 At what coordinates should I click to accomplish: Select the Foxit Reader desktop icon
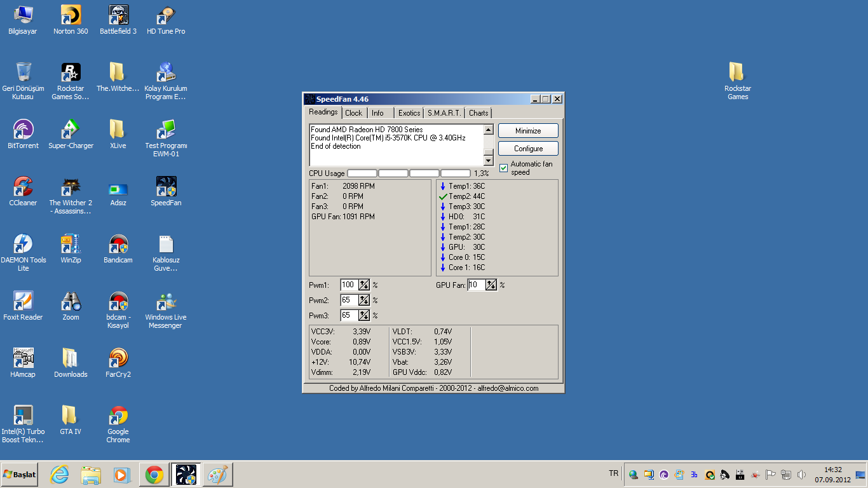(23, 306)
